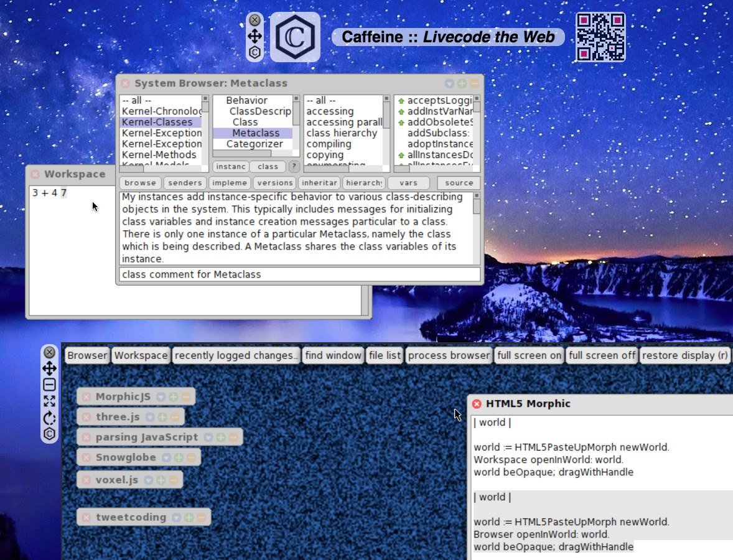
Task: Click the Caffeine hexagon icon below the rotate handle
Action: pos(49,434)
